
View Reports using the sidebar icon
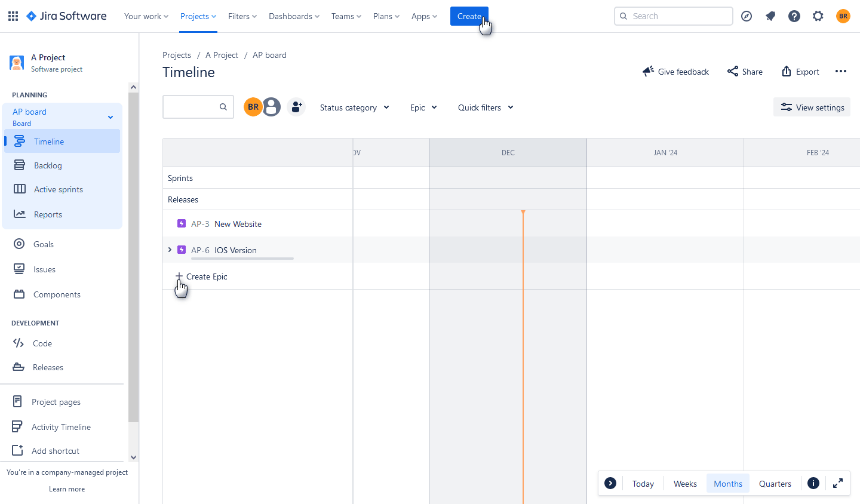[x=19, y=214]
